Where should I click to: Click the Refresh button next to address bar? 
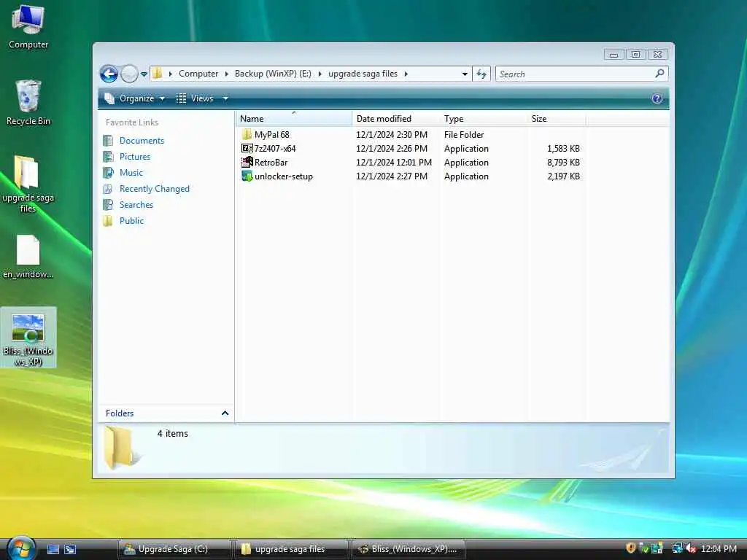(481, 74)
